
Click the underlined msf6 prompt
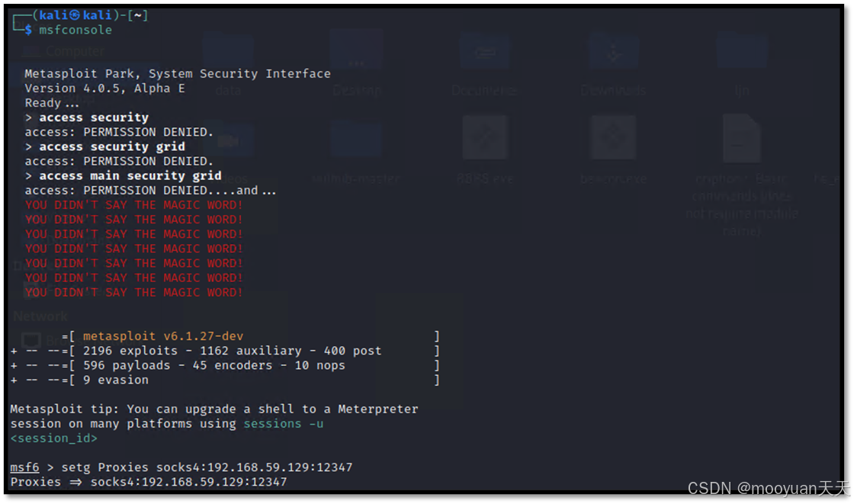24,467
